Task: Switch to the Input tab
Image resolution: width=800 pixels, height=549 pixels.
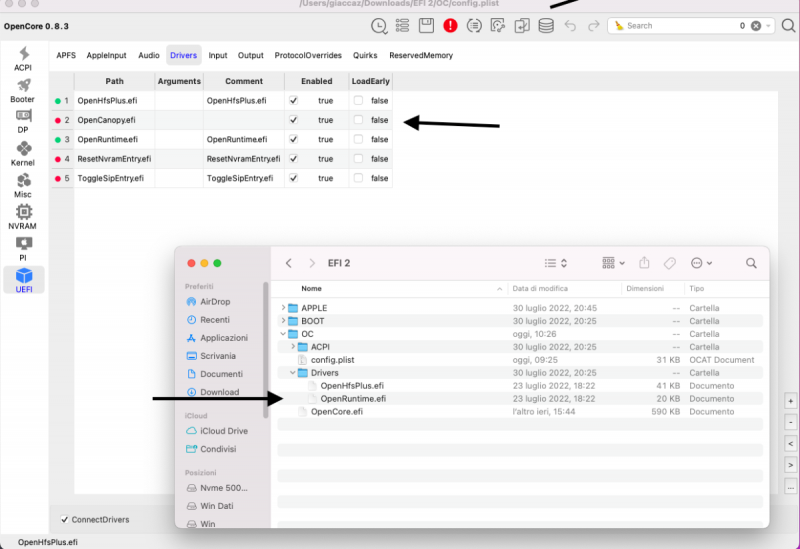Action: point(217,55)
